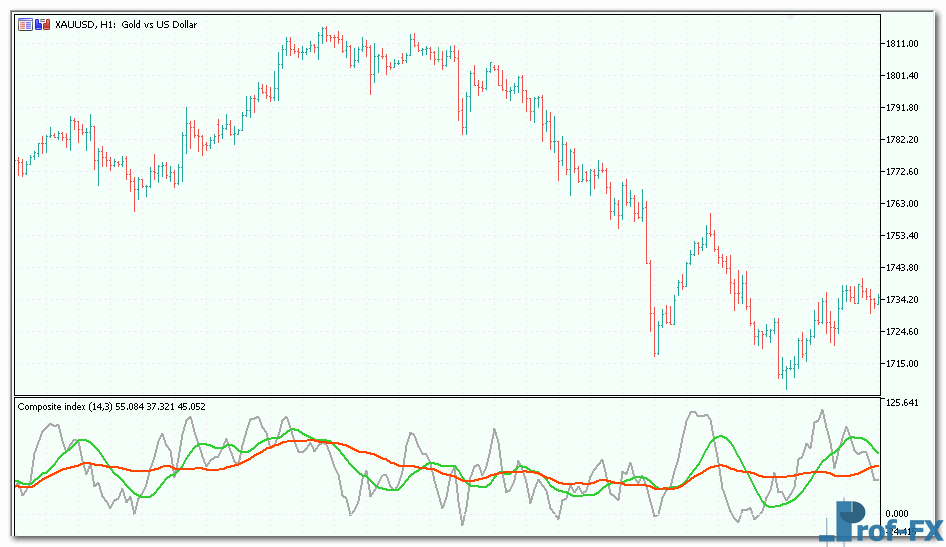Click the 1743.80 price axis label
The width and height of the screenshot is (946, 547).
(x=901, y=268)
